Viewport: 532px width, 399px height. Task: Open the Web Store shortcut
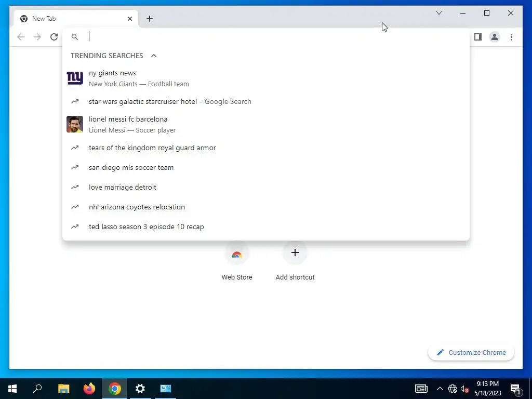coord(237,261)
